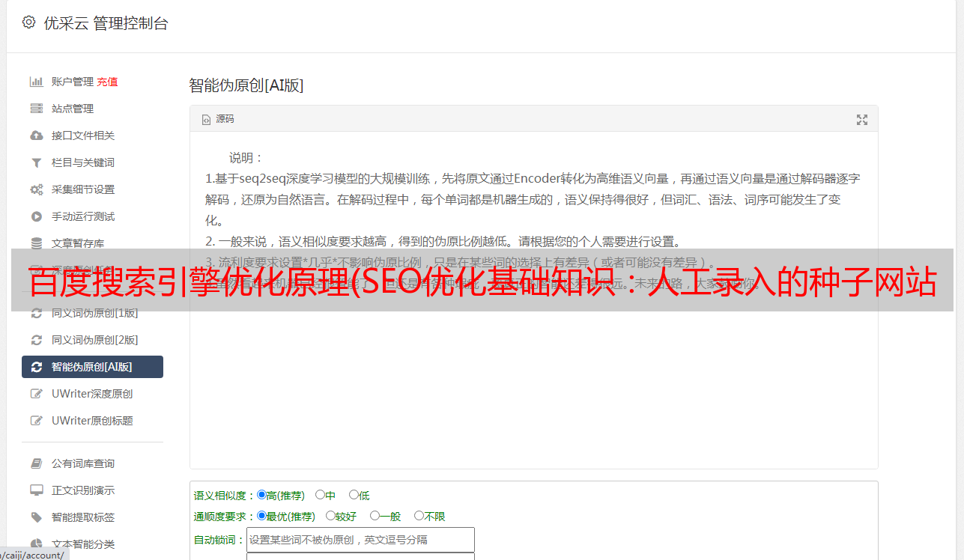Select the active 智能伪原创[AI版] sidebar item
The image size is (964, 560).
(92, 367)
